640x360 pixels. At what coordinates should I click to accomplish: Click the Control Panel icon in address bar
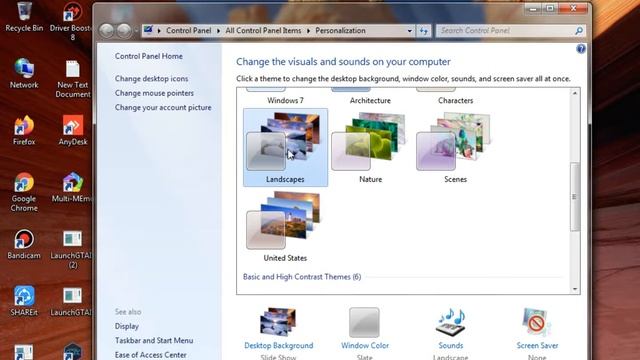[x=149, y=30]
